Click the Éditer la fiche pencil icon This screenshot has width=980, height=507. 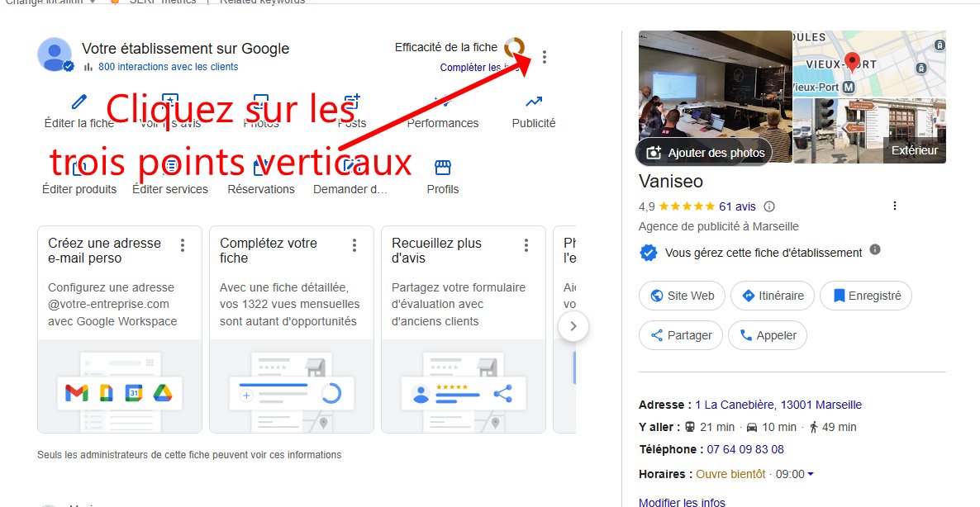[x=78, y=102]
